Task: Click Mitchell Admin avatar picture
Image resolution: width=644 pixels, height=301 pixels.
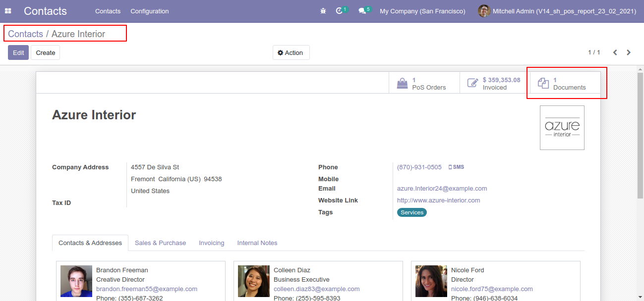Action: 484,11
